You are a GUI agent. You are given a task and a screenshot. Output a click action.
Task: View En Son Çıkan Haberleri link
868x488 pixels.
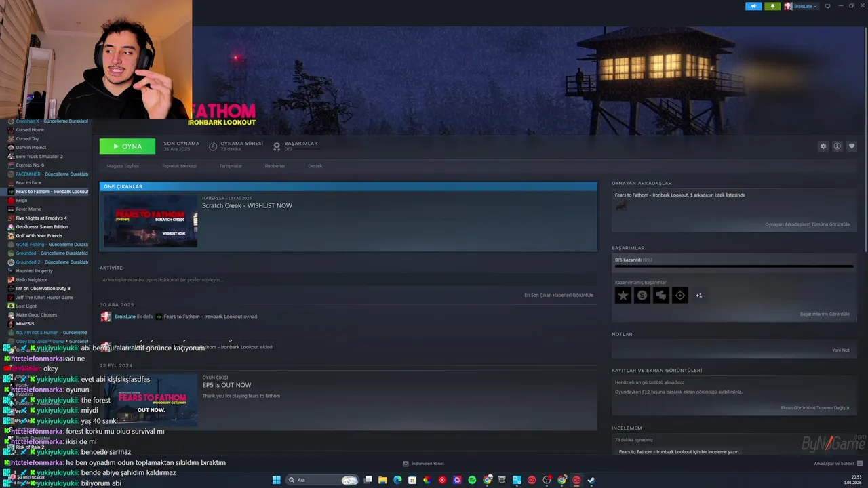tap(559, 295)
